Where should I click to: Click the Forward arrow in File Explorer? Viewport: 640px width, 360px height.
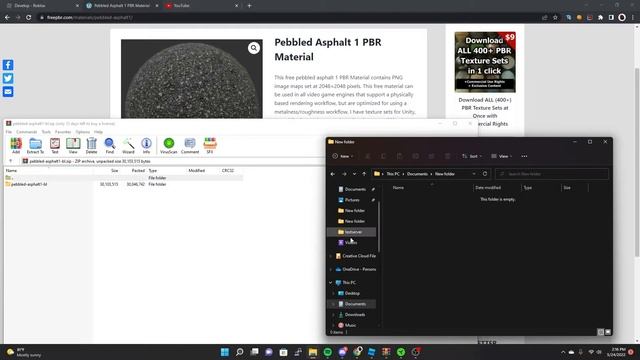[344, 174]
